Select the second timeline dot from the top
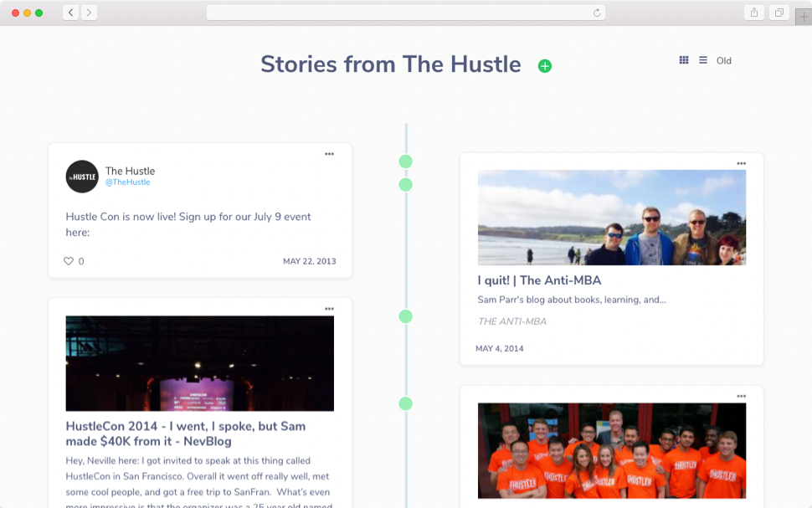 405,184
